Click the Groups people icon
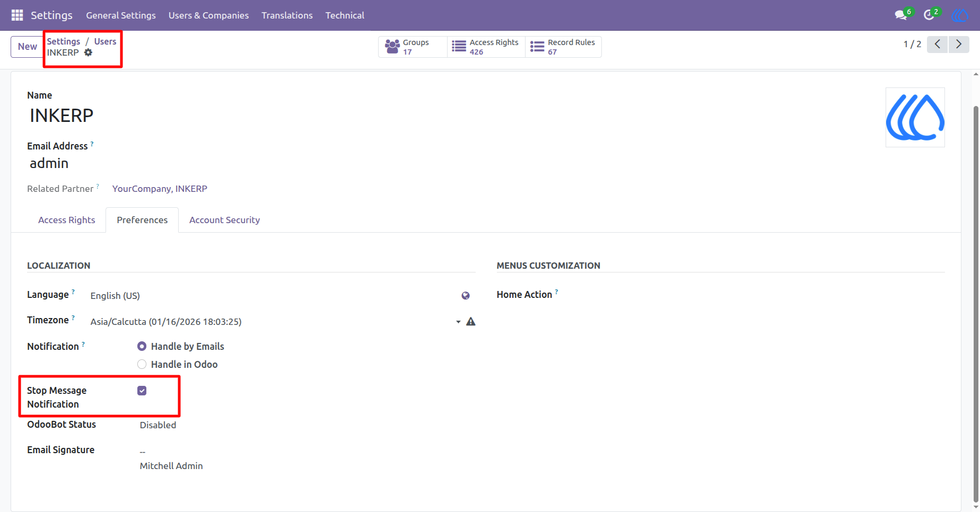The width and height of the screenshot is (980, 512). tap(392, 47)
